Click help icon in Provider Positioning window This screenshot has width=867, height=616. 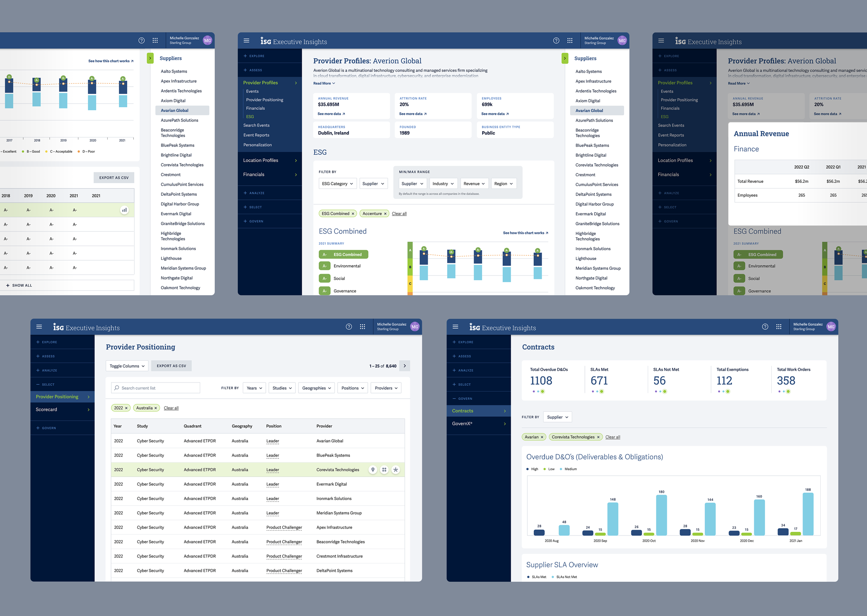349,327
